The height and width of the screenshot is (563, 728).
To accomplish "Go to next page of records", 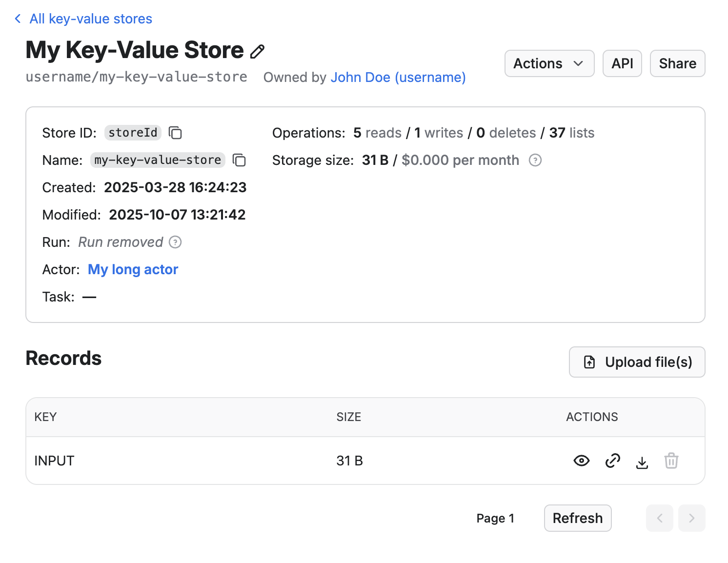I will (691, 518).
